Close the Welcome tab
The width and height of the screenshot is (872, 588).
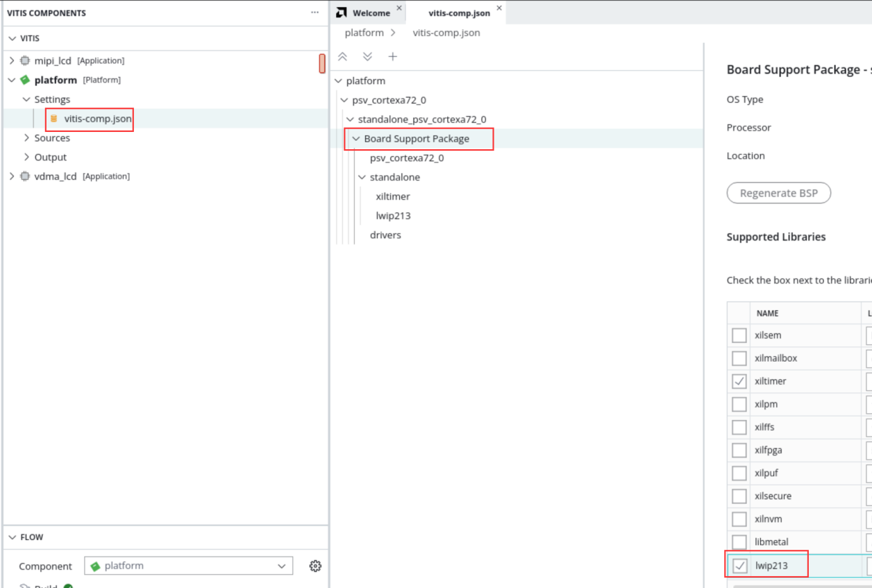click(399, 8)
